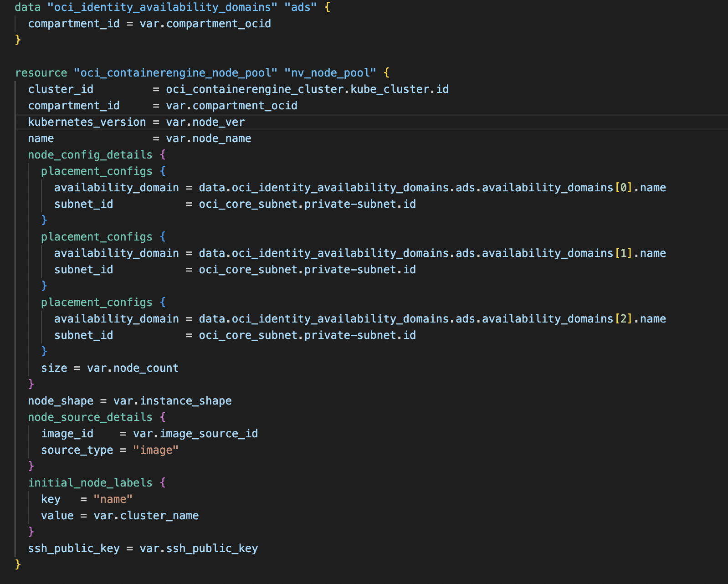
Task: Click the initial_node_labels block name
Action: coord(90,483)
